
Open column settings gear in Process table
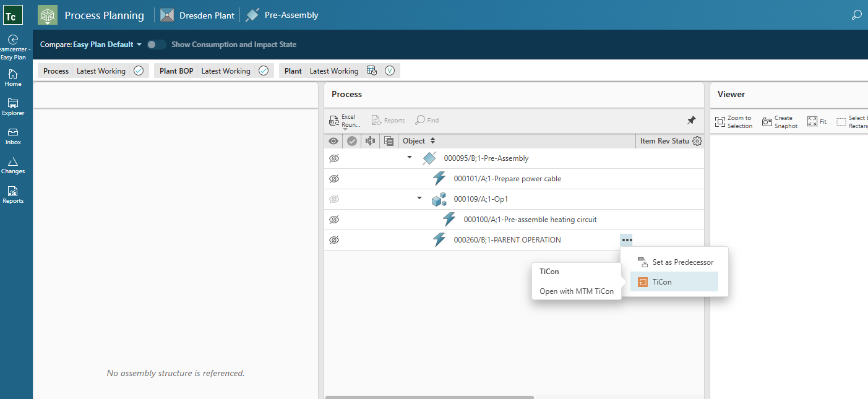(697, 141)
